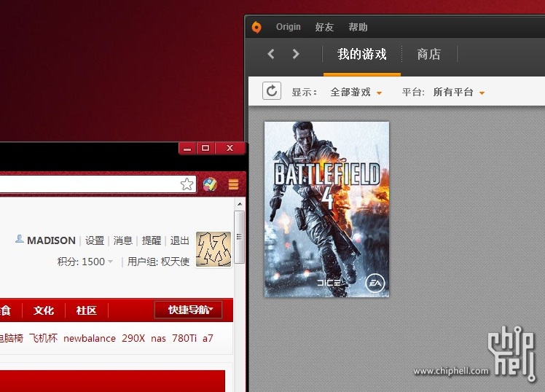Viewport: 545px width, 392px height.
Task: Switch to the 我的游戏 tab
Action: pyautogui.click(x=362, y=54)
